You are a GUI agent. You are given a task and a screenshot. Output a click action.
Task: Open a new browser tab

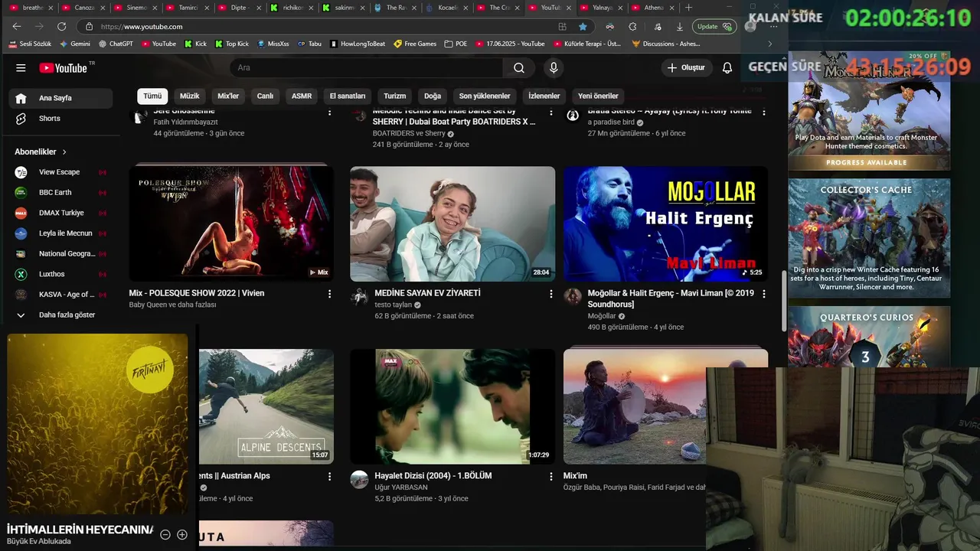tap(688, 8)
